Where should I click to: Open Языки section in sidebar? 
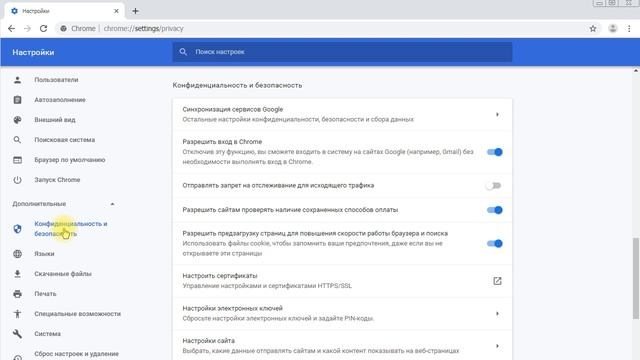click(44, 254)
